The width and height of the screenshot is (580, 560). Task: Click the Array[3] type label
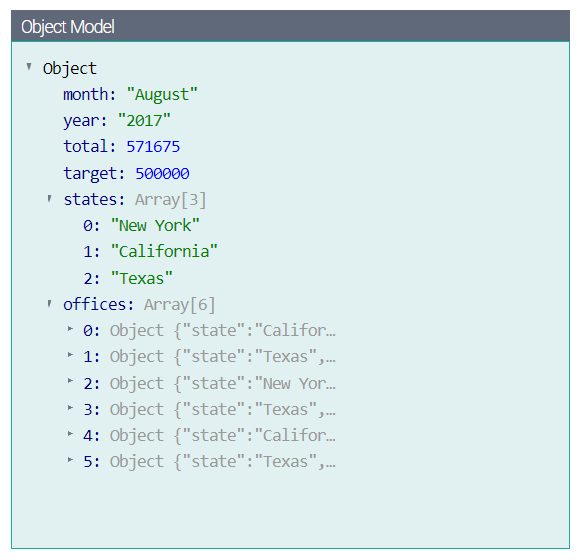click(171, 200)
